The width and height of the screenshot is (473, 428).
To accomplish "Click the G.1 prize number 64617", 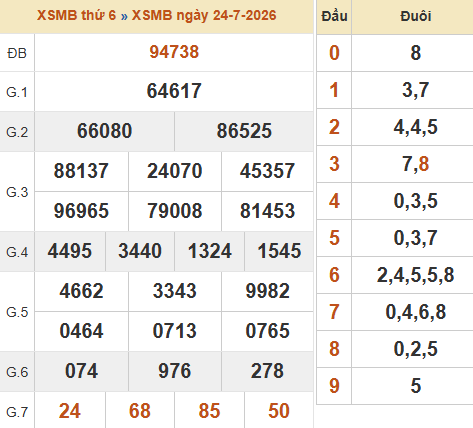I will click(174, 91).
